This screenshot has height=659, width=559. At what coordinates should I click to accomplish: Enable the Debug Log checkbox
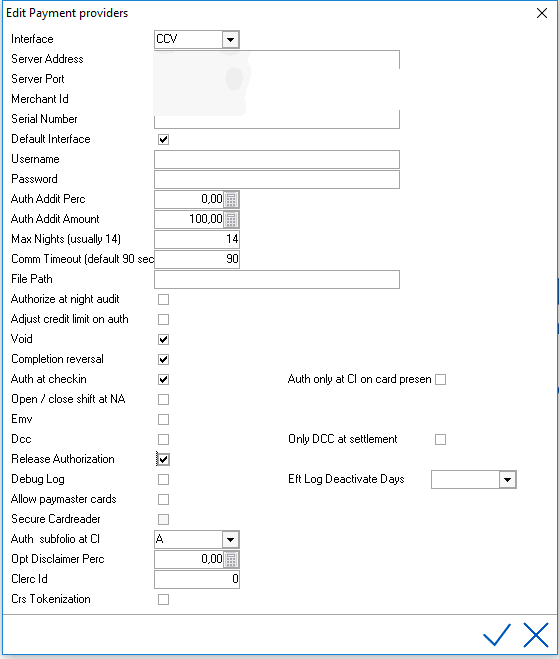(x=163, y=480)
